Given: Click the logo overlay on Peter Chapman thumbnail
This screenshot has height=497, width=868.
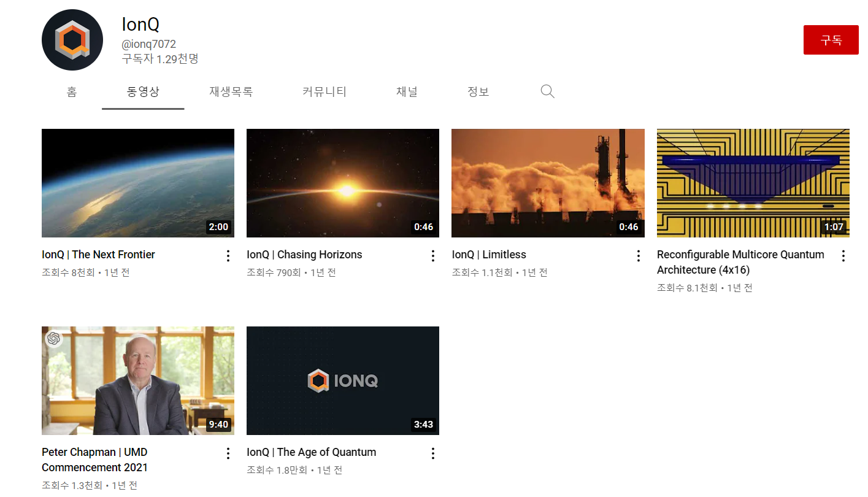Looking at the screenshot, I should point(54,339).
